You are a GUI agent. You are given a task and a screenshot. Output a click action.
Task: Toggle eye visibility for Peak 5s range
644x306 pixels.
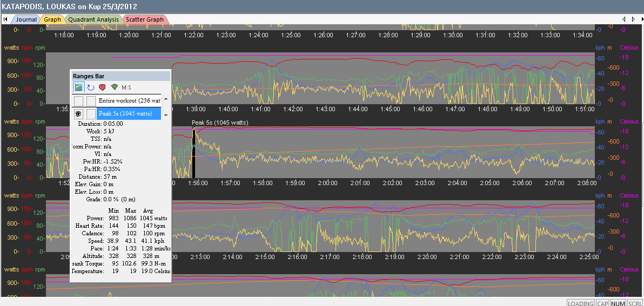pyautogui.click(x=79, y=113)
